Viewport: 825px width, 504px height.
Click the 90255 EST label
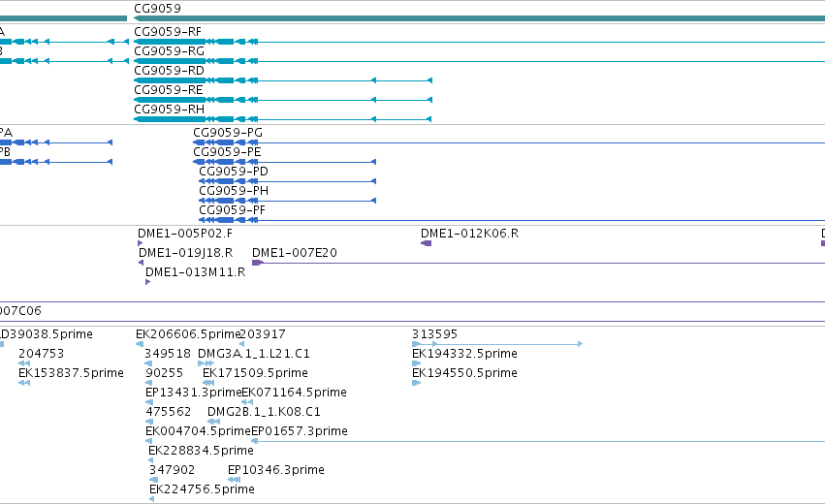click(x=164, y=373)
